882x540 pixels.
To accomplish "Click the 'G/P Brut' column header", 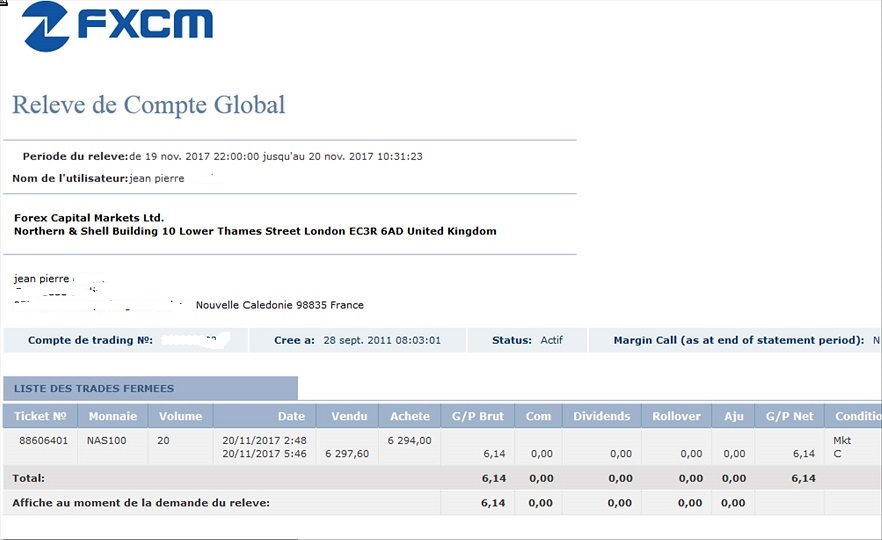I will coord(478,416).
